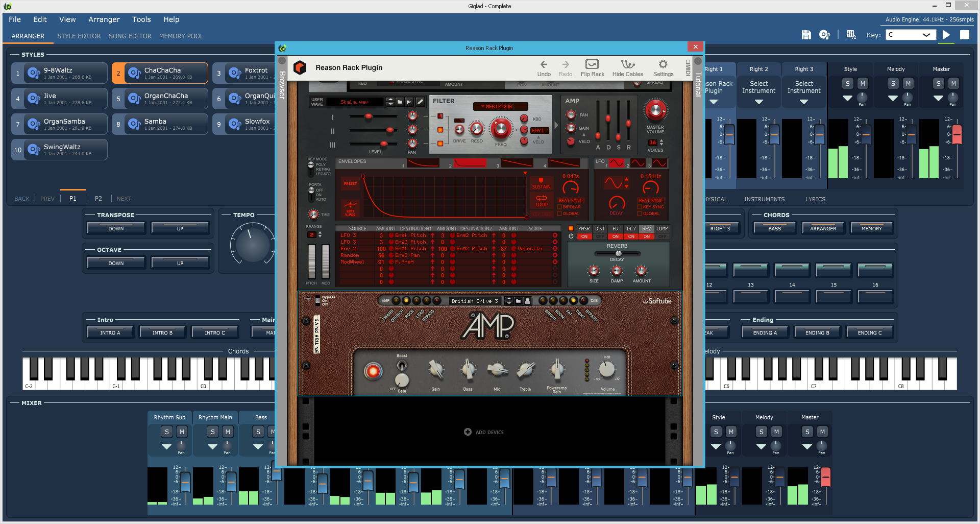The image size is (980, 524).
Task: Click the Transpose Down button
Action: (x=116, y=228)
